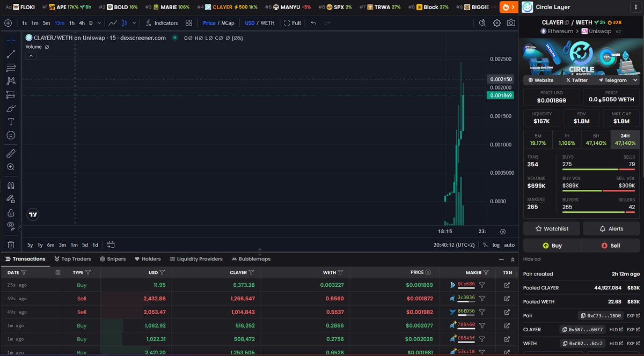Toggle magnet mode for drawings
The image size is (644, 356).
coord(11,186)
